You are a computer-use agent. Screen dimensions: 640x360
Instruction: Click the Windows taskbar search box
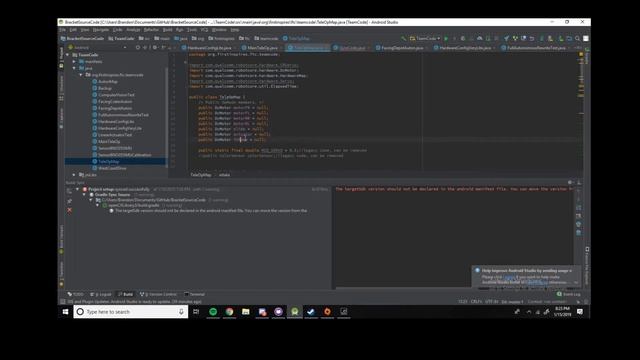pos(131,312)
